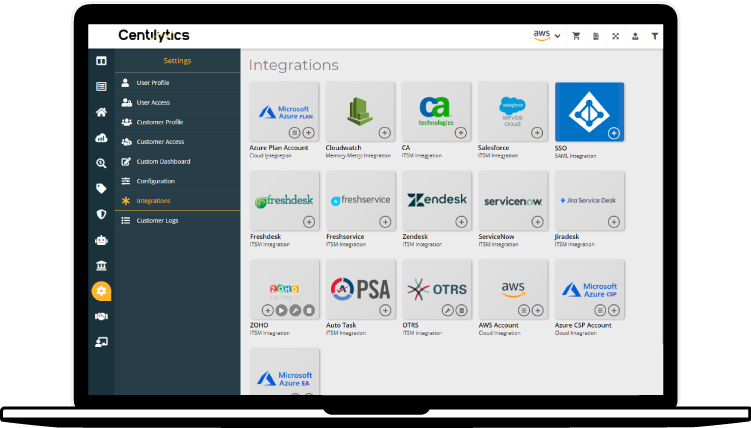Image resolution: width=751 pixels, height=428 pixels.
Task: Add Freshservice integration
Action: click(x=385, y=222)
